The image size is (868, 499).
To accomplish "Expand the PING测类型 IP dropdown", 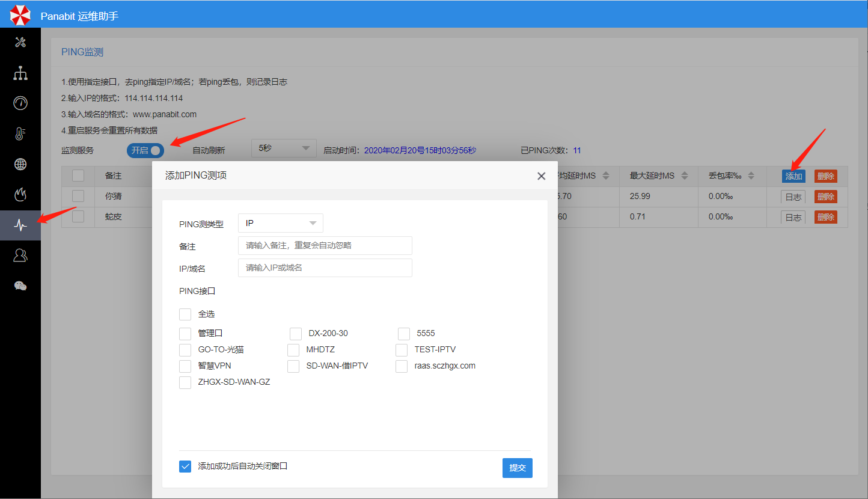I will pos(281,223).
